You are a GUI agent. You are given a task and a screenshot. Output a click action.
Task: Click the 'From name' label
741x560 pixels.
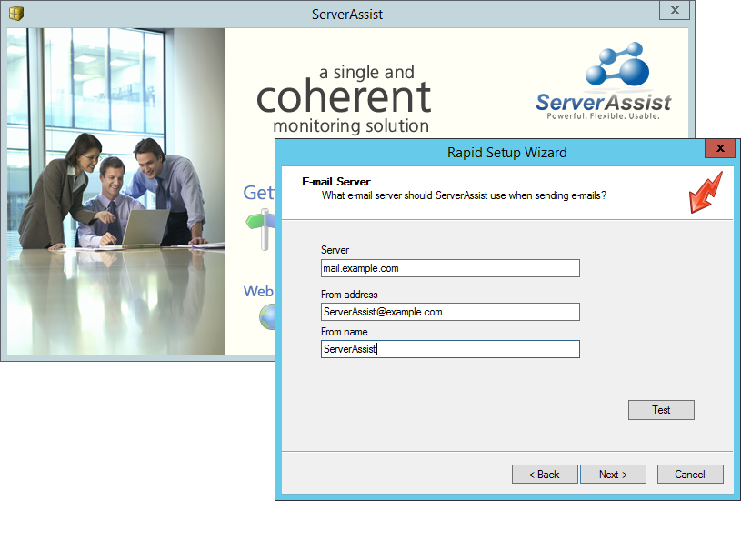pyautogui.click(x=344, y=332)
